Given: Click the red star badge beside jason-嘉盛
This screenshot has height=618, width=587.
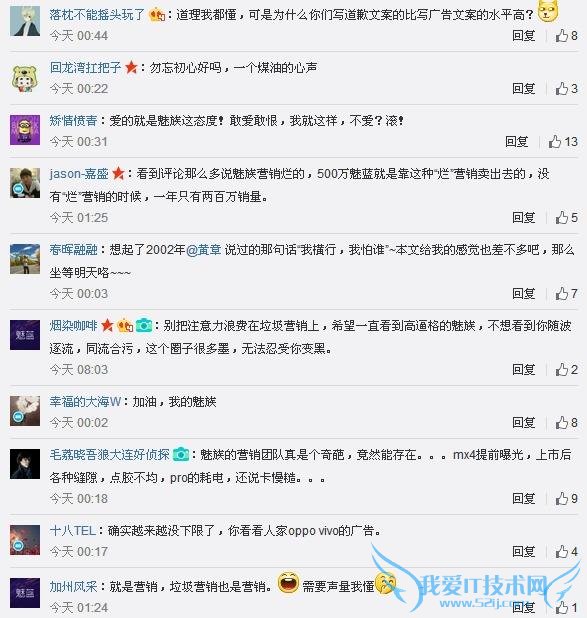Looking at the screenshot, I should coord(118,173).
